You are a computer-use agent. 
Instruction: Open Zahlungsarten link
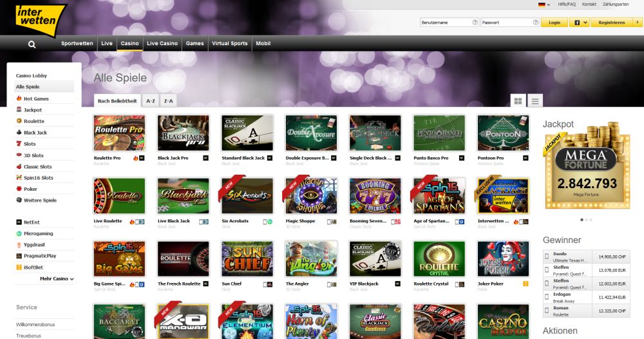[x=616, y=4]
